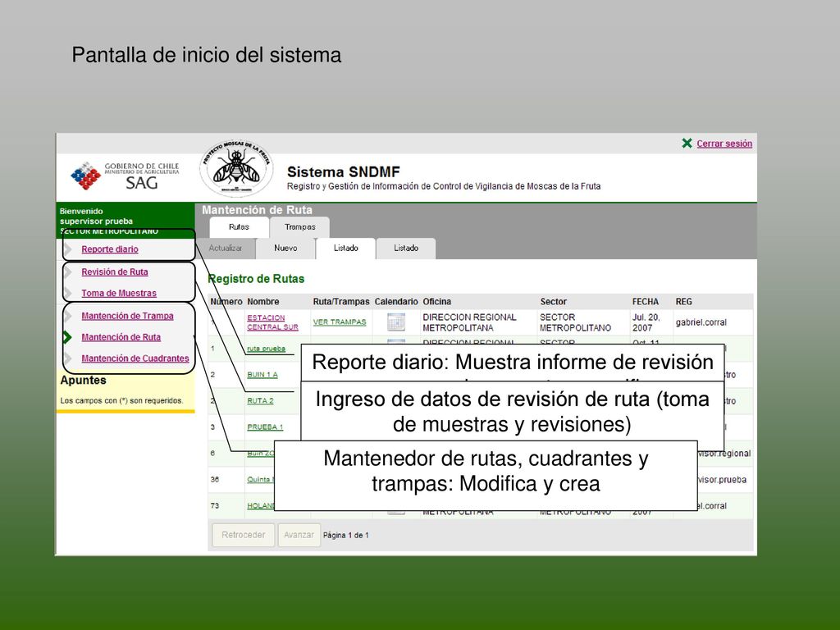Select the second Listado sub-tab
Image resolution: width=840 pixels, height=630 pixels.
[x=406, y=248]
